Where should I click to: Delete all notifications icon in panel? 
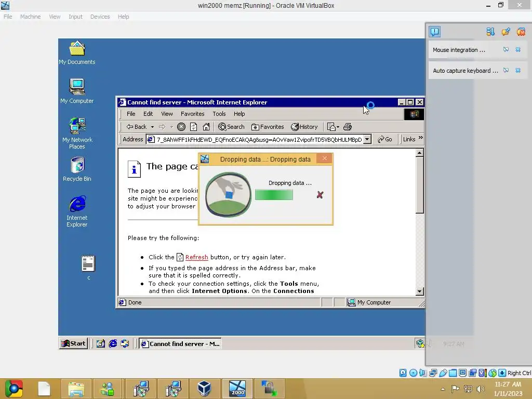tap(521, 32)
